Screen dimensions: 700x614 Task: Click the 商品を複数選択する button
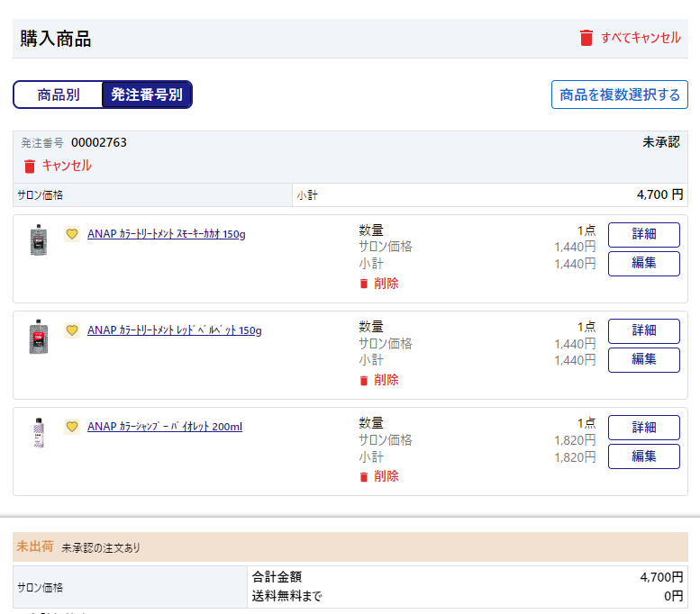(620, 95)
